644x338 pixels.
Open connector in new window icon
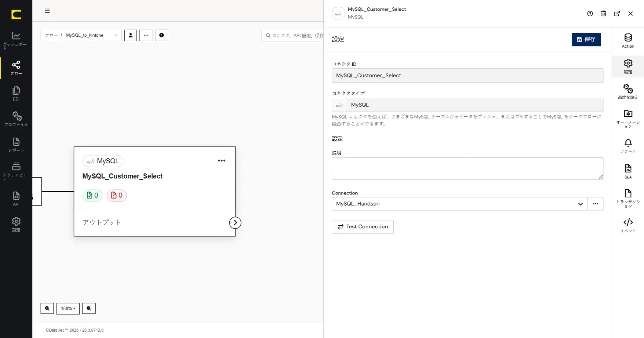pos(617,13)
